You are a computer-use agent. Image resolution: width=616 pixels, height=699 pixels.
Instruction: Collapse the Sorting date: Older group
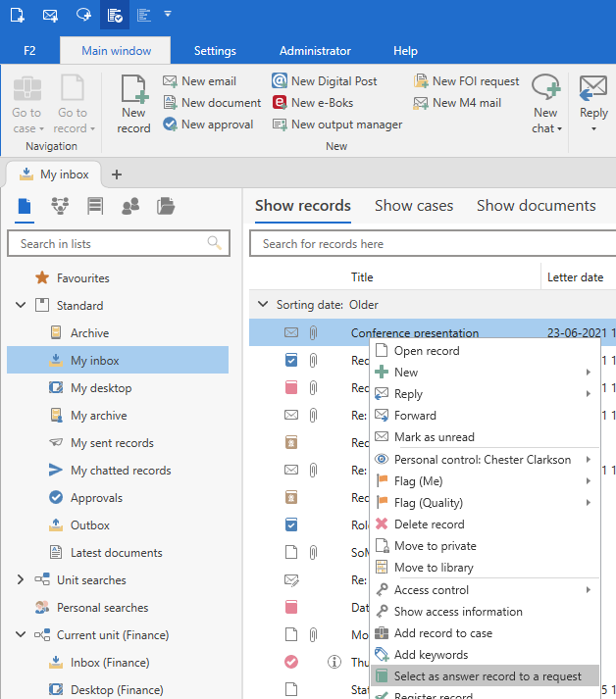coord(262,305)
